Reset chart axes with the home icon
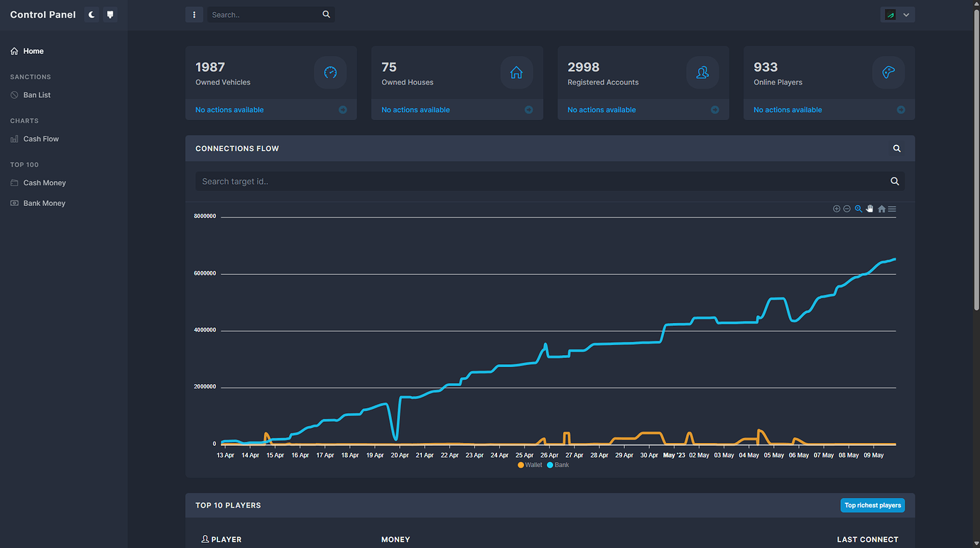This screenshot has width=980, height=548. click(881, 208)
